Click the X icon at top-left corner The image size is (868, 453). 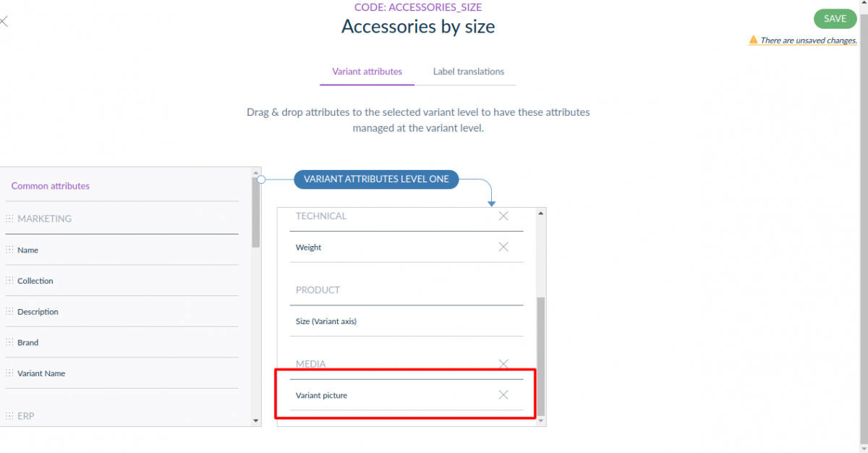[x=4, y=21]
